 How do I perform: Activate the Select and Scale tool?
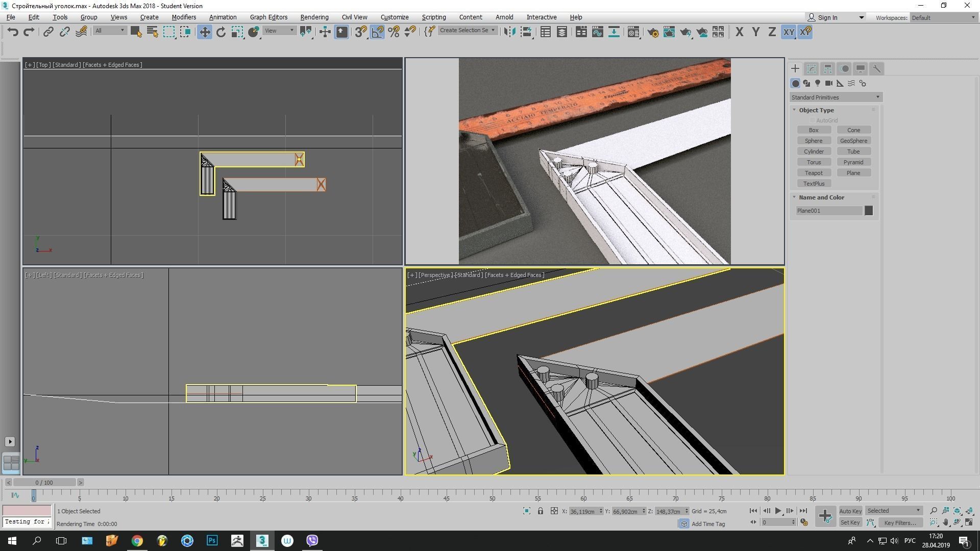pos(237,32)
